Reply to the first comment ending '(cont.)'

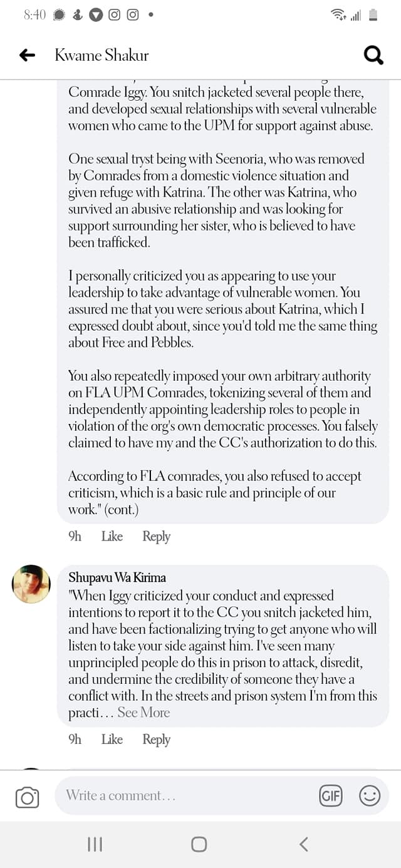tap(156, 537)
